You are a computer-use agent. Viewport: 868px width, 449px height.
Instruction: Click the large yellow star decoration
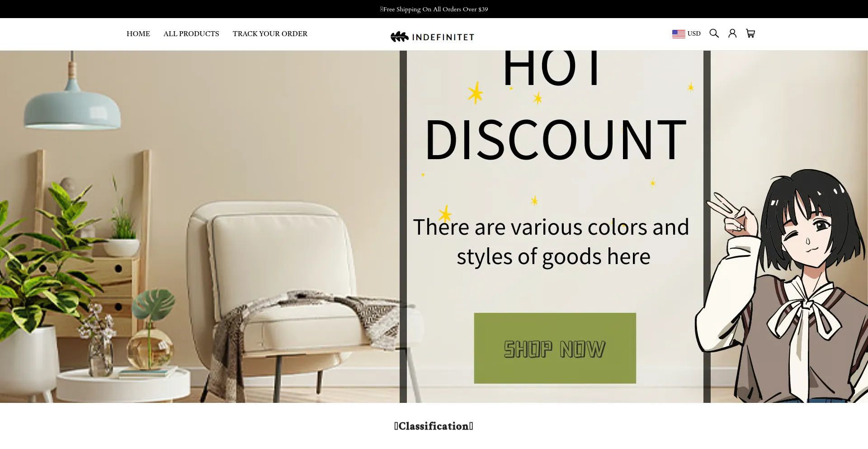(475, 93)
